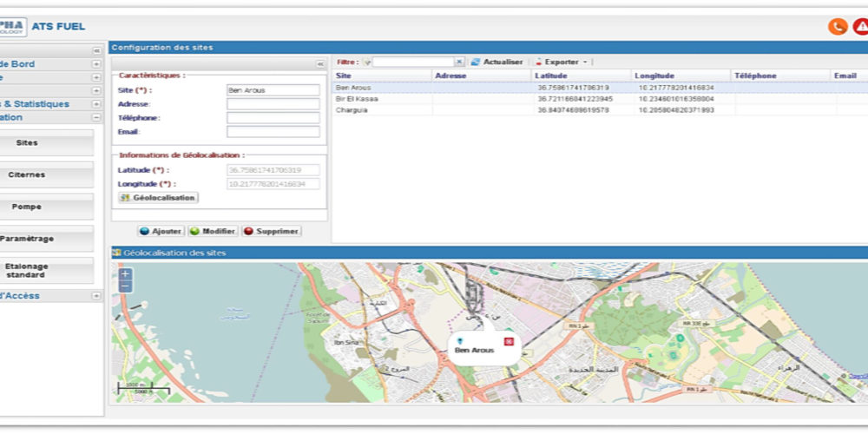Zoom out on the map
This screenshot has width=868, height=434.
point(125,286)
